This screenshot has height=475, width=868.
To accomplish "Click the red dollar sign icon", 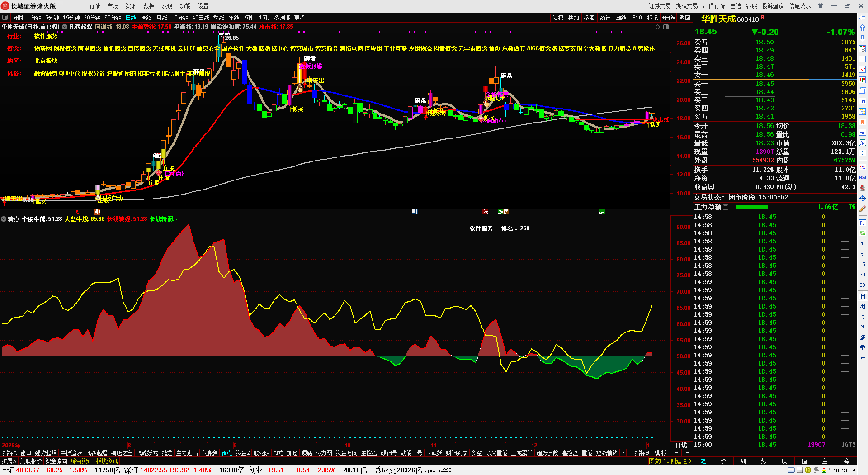I will [863, 188].
